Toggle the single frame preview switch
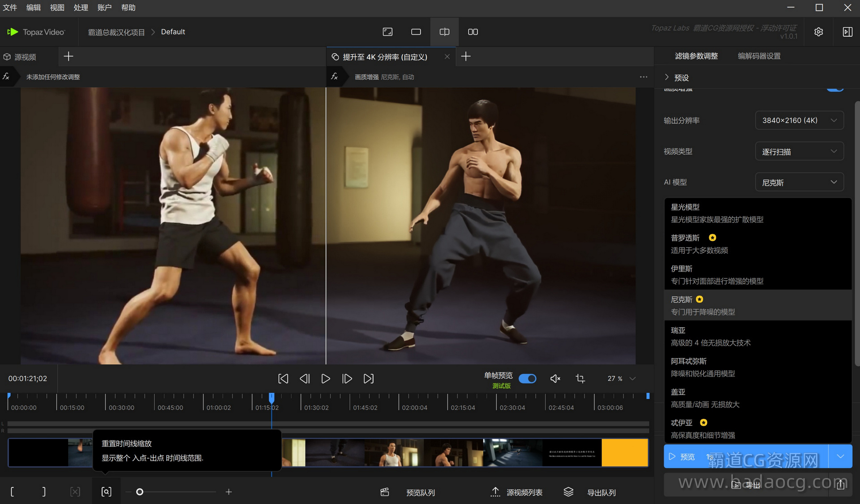860x504 pixels. pos(527,379)
